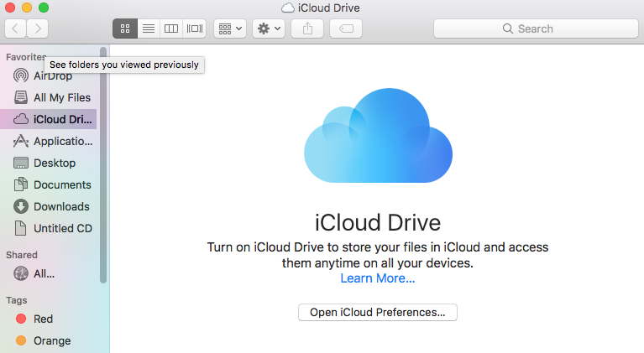Switch to list view

(149, 29)
